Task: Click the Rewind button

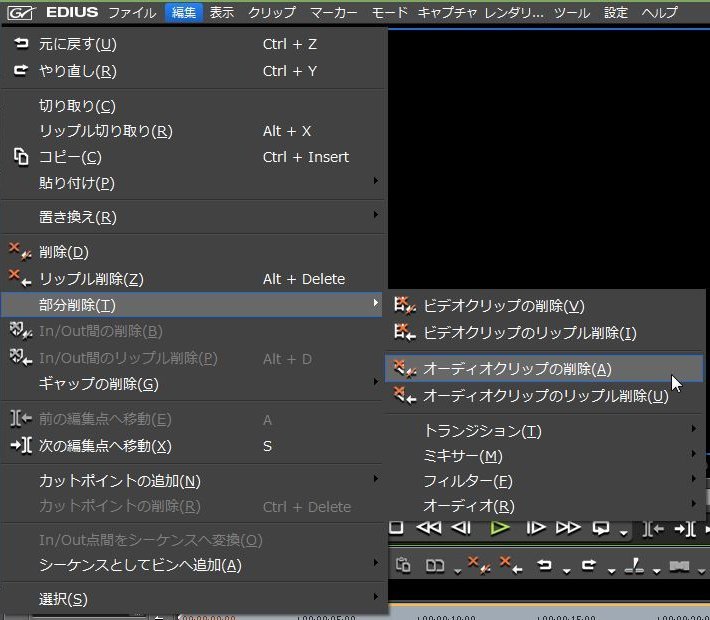Action: (x=428, y=528)
